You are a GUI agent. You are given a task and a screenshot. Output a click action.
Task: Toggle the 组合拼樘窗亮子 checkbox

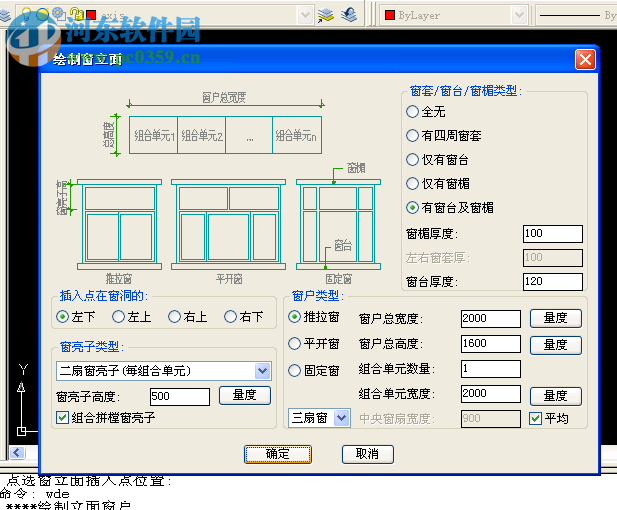(62, 418)
